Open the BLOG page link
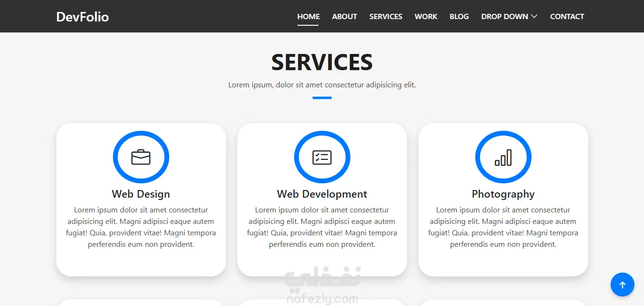 click(459, 16)
